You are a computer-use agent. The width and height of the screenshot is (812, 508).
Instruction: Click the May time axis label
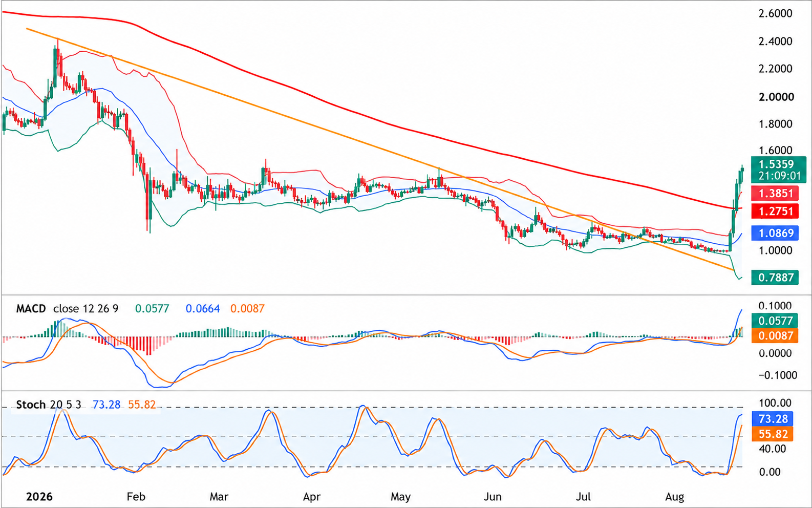click(x=400, y=497)
